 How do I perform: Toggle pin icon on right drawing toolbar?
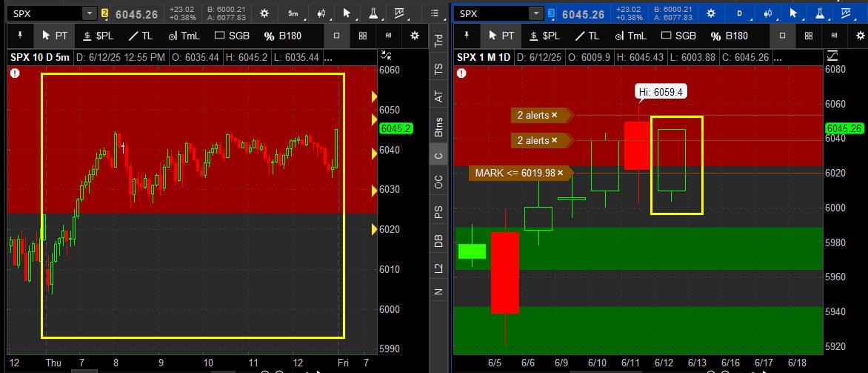[467, 36]
